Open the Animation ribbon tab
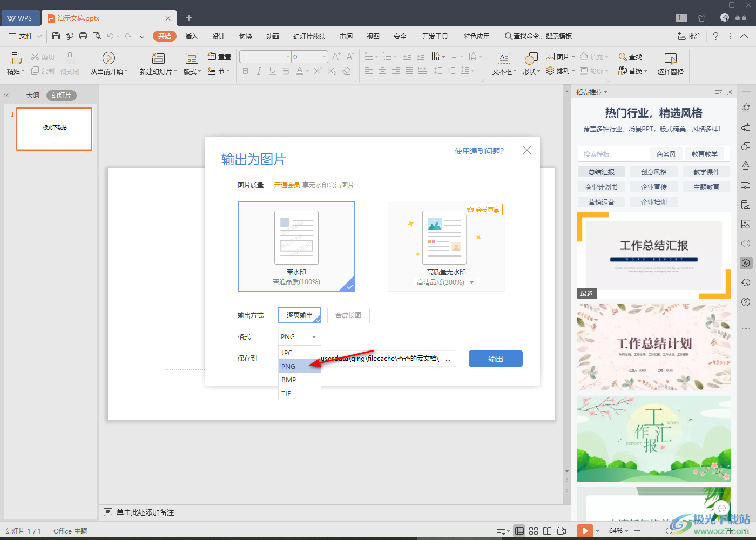 273,36
